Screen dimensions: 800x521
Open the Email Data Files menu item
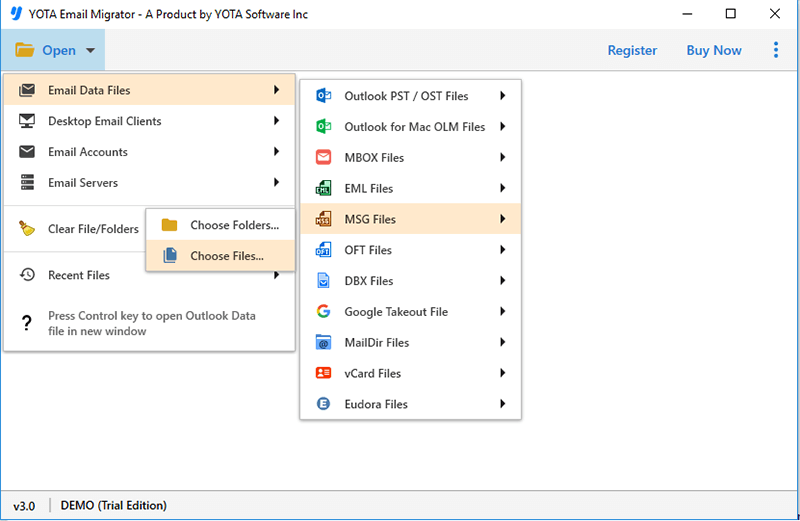coord(149,90)
